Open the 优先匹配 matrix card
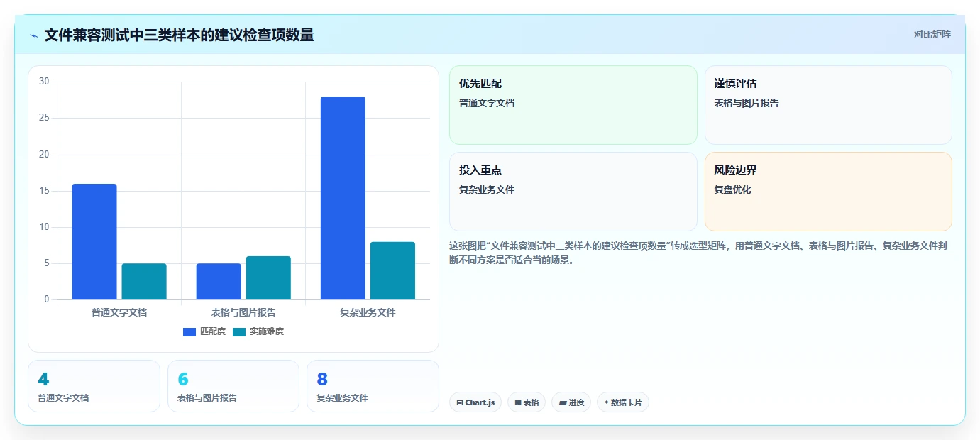The width and height of the screenshot is (980, 440). (x=573, y=105)
